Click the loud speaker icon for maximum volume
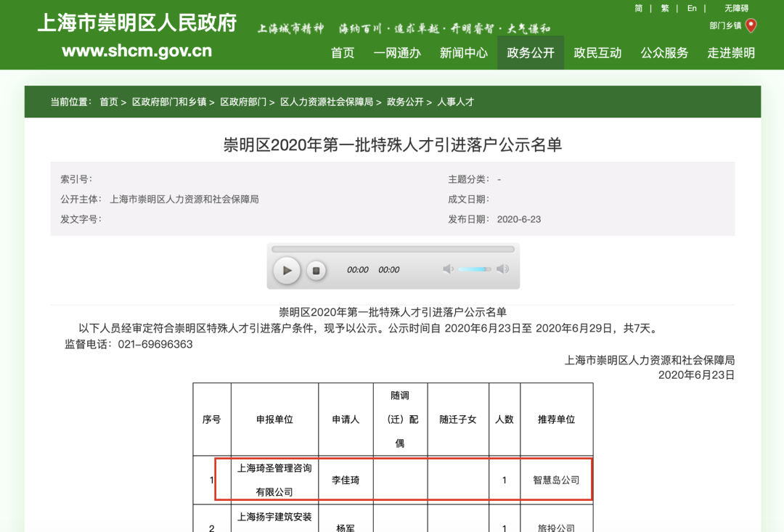 (502, 269)
